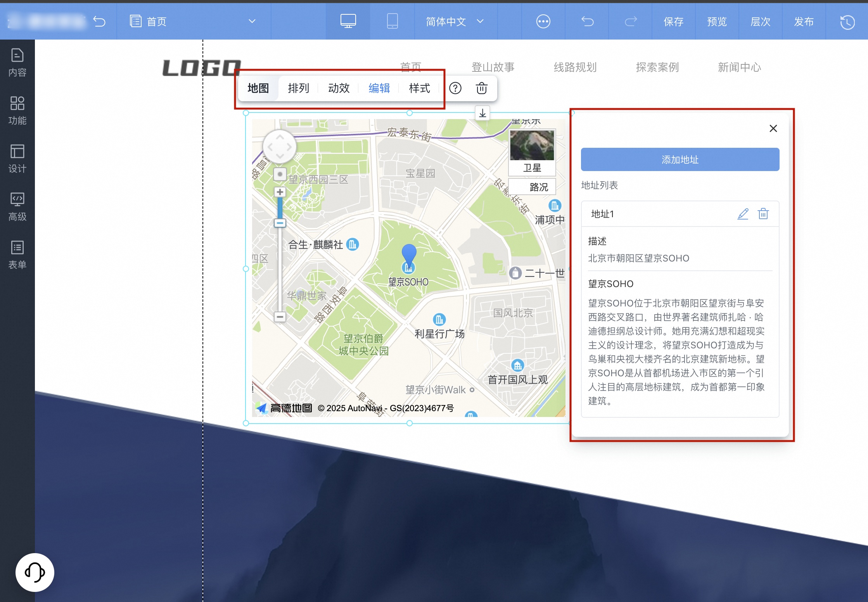This screenshot has width=868, height=602.
Task: Click 预览 to preview the site
Action: click(x=717, y=22)
